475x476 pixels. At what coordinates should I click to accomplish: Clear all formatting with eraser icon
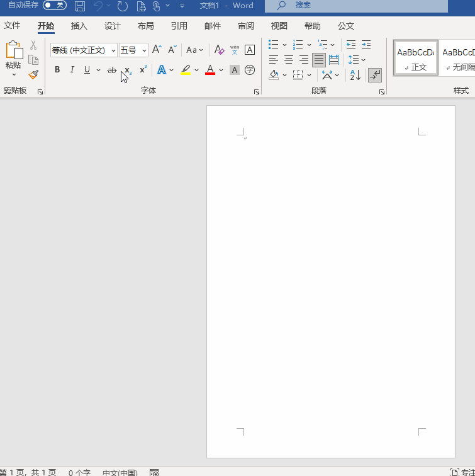pos(219,50)
